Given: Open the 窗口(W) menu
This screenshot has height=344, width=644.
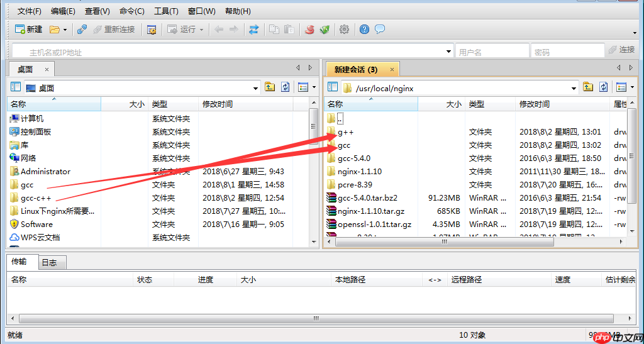Looking at the screenshot, I should [201, 11].
